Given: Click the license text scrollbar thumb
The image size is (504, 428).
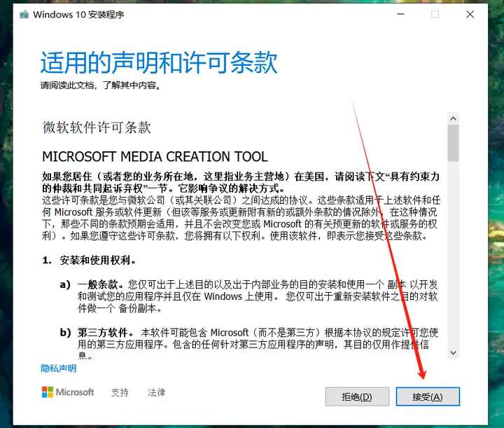Looking at the screenshot, I should (453, 143).
